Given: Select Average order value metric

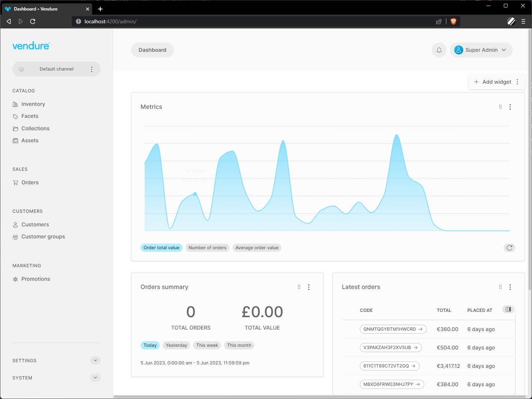Looking at the screenshot, I should (257, 248).
